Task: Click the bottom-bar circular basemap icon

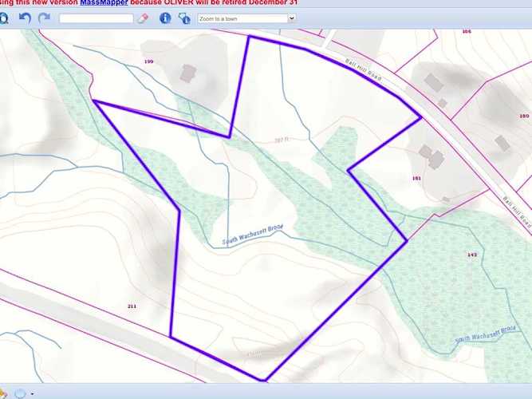Action: pos(20,393)
